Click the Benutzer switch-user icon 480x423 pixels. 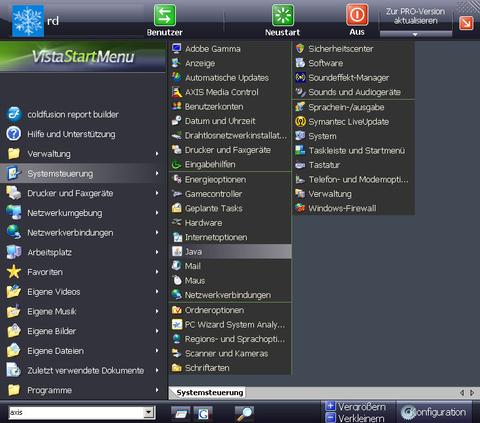click(165, 15)
